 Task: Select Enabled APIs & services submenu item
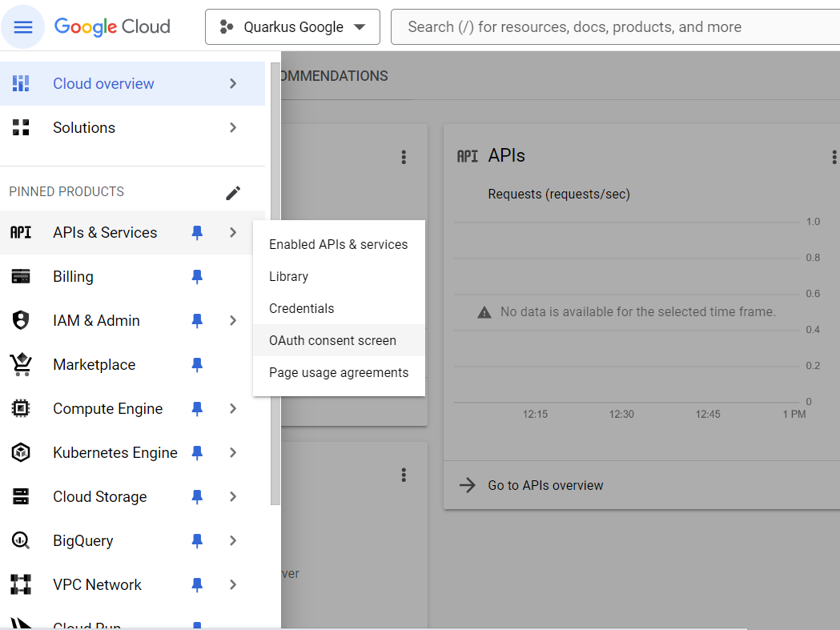339,244
